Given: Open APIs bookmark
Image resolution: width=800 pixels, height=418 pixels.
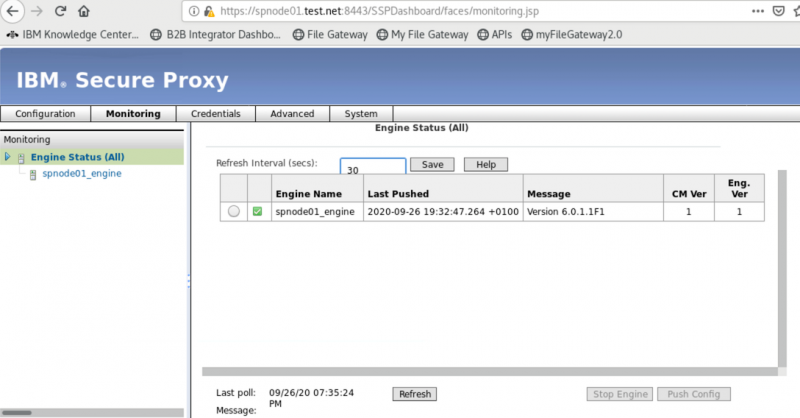Looking at the screenshot, I should pos(495,35).
